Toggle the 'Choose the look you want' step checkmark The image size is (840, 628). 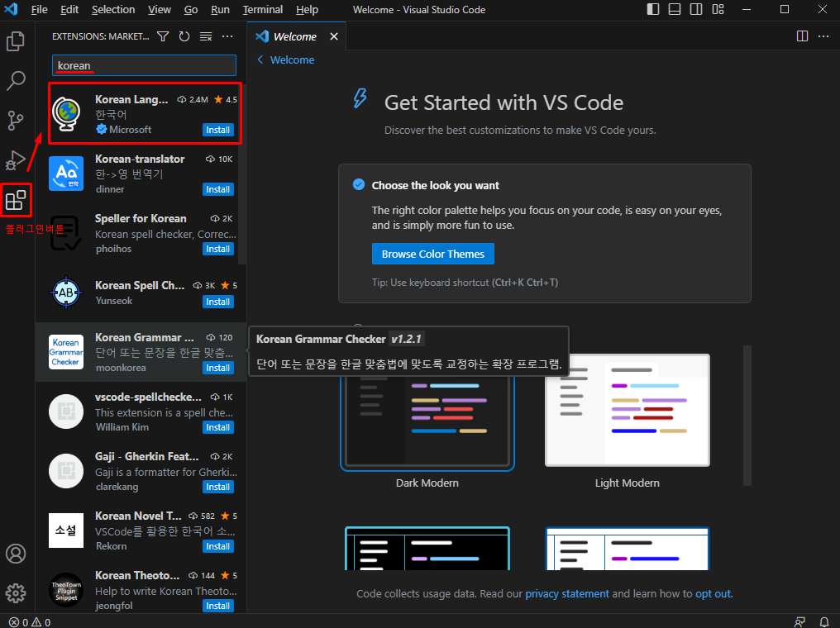(358, 185)
